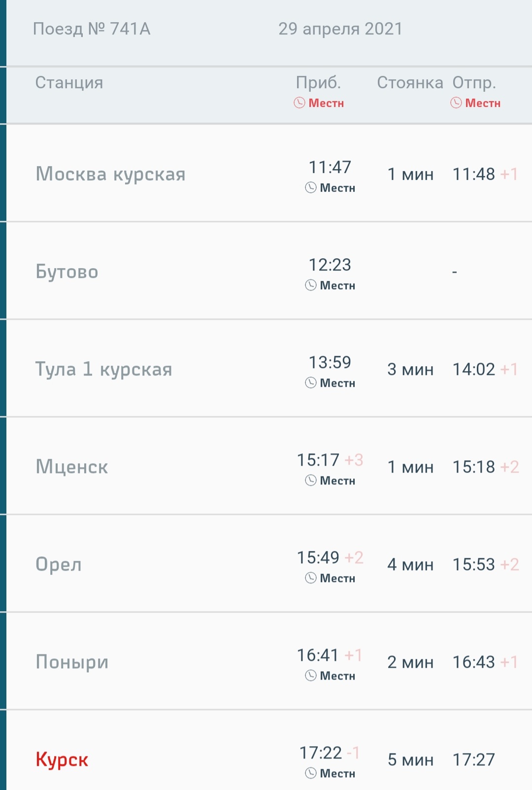The width and height of the screenshot is (532, 790).
Task: Toggle the red Местн label under Отпр.
Action: click(x=483, y=103)
